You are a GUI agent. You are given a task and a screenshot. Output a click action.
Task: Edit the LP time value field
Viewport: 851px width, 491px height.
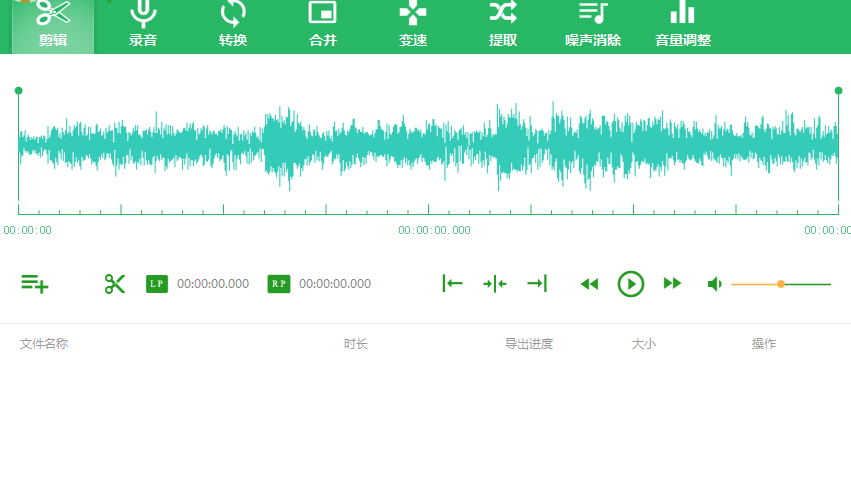pos(213,284)
